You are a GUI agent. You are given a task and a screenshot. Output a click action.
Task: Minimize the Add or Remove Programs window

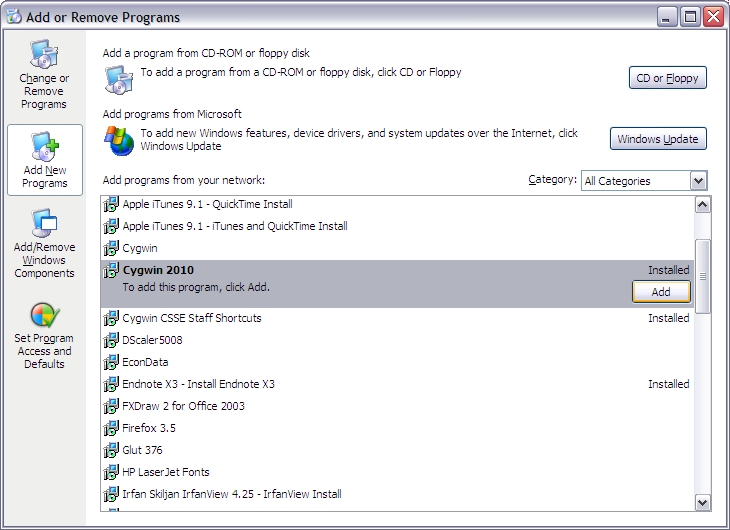[667, 17]
